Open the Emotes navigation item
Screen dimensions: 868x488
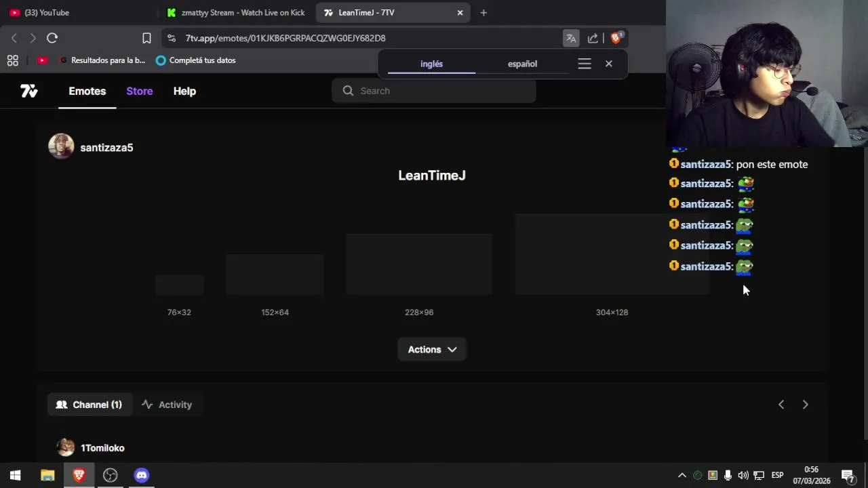click(x=87, y=91)
